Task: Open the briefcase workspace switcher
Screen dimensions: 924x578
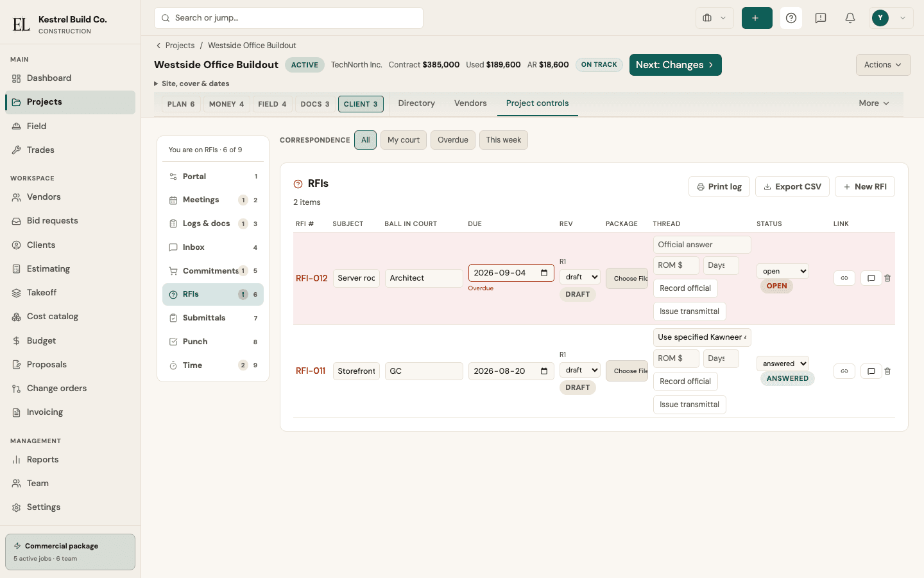Action: point(714,18)
